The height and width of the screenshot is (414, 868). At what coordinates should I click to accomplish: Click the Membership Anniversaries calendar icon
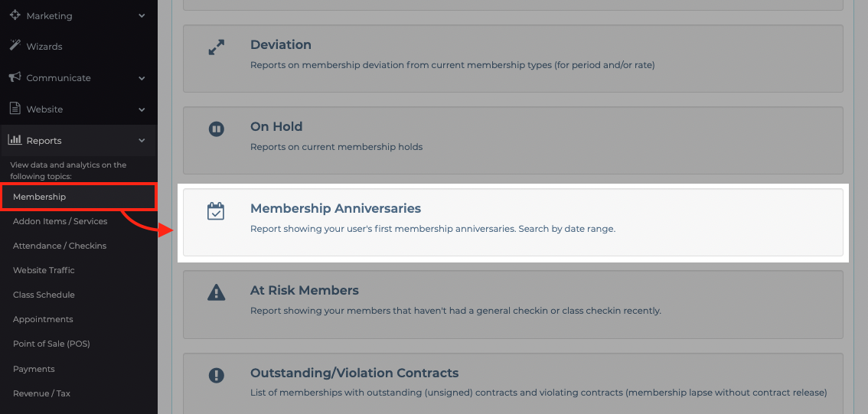click(216, 211)
